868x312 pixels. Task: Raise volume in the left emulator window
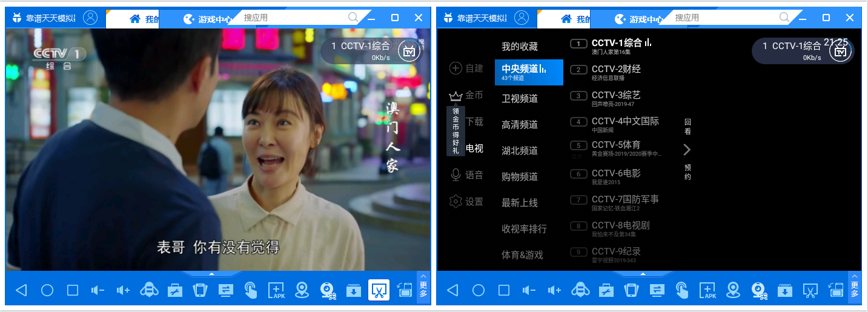(x=123, y=290)
